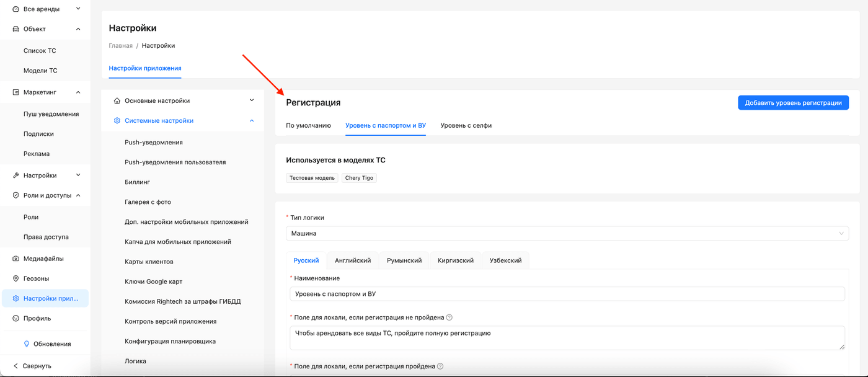Click the Обновления lightbulb icon
Viewport: 868px width, 377px height.
tap(27, 344)
